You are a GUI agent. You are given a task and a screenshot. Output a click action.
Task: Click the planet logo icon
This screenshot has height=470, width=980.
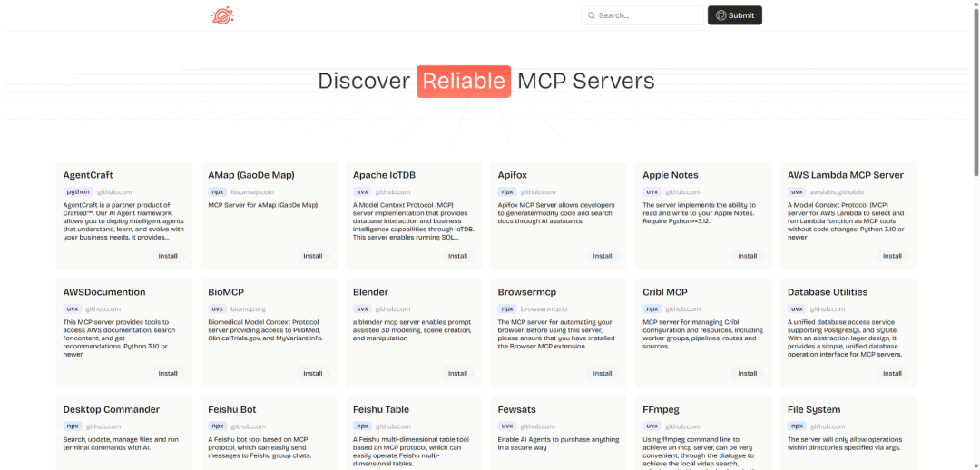222,15
